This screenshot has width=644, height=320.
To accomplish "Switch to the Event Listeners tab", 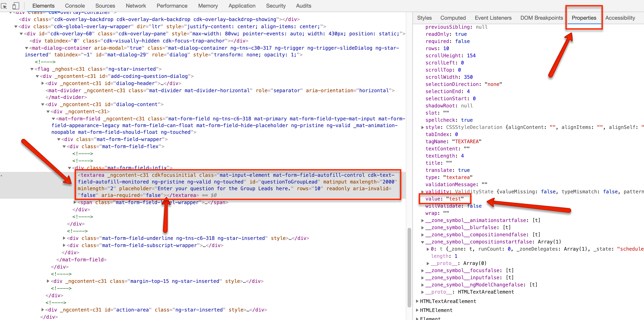I will click(493, 18).
